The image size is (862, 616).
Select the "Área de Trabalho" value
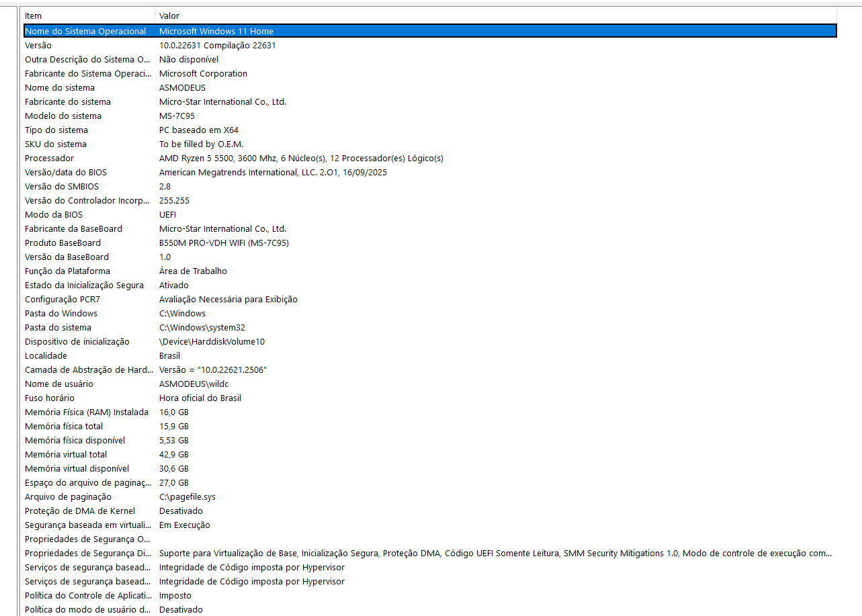[x=193, y=271]
